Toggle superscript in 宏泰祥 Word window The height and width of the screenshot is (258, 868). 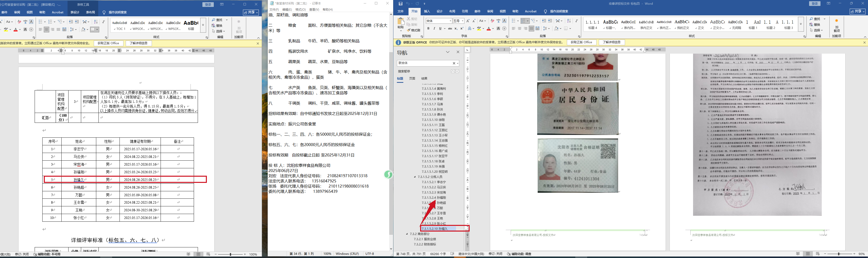tap(462, 29)
